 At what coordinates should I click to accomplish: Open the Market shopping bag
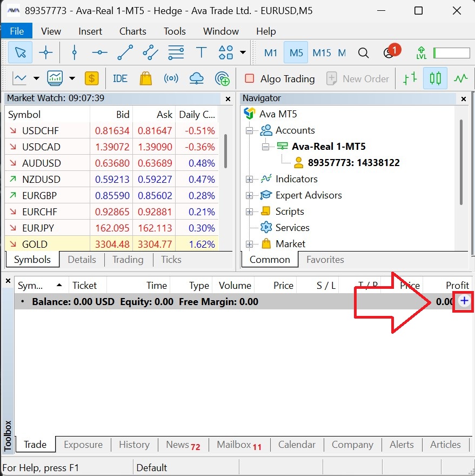point(145,78)
